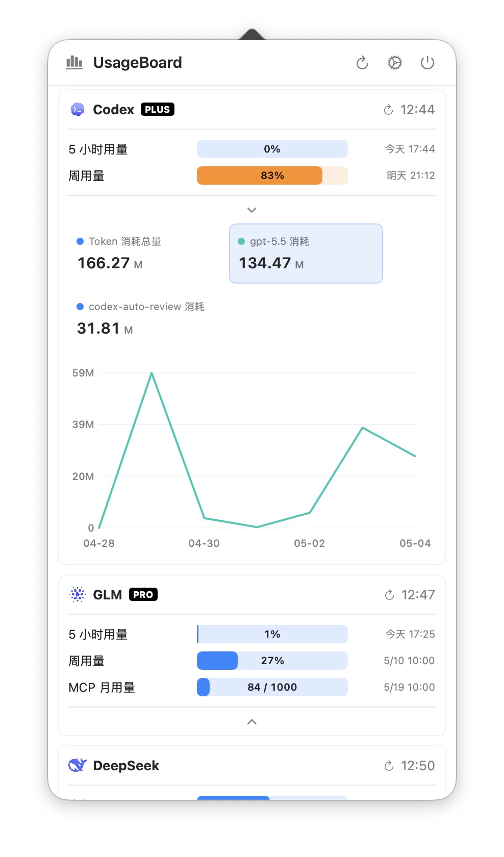Expand the GLM card with up chevron
The image size is (504, 857).
click(x=252, y=722)
